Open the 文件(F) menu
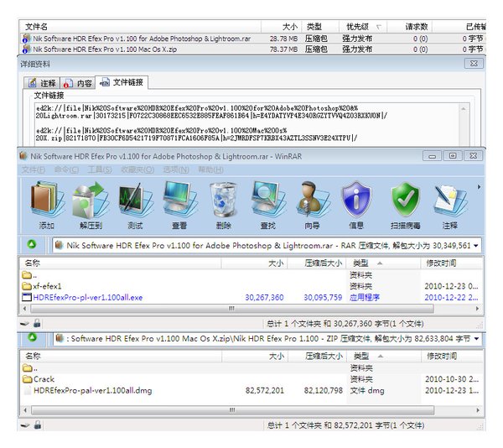This screenshot has height=448, width=503. (34, 169)
